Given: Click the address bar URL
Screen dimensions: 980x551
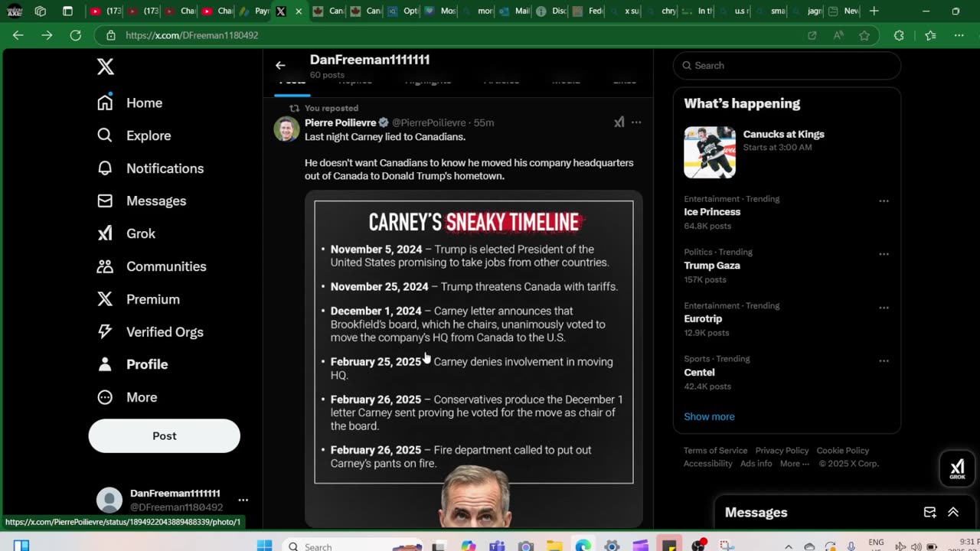Looking at the screenshot, I should pos(191,35).
